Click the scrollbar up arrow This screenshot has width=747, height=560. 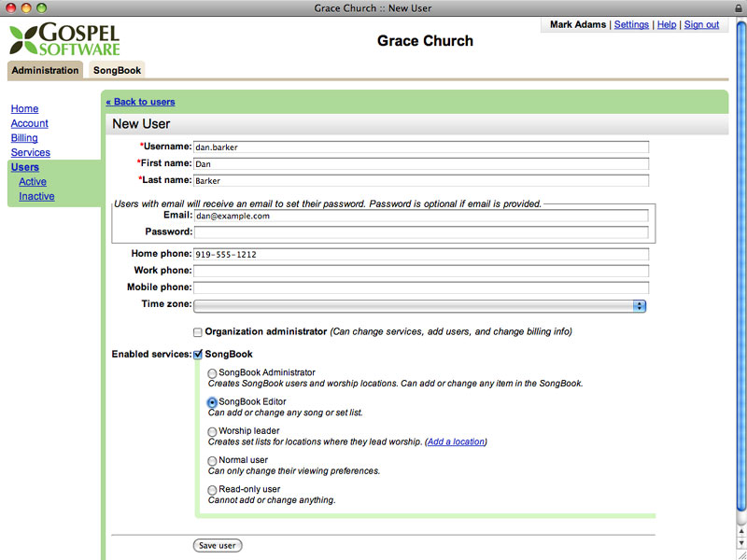(741, 530)
